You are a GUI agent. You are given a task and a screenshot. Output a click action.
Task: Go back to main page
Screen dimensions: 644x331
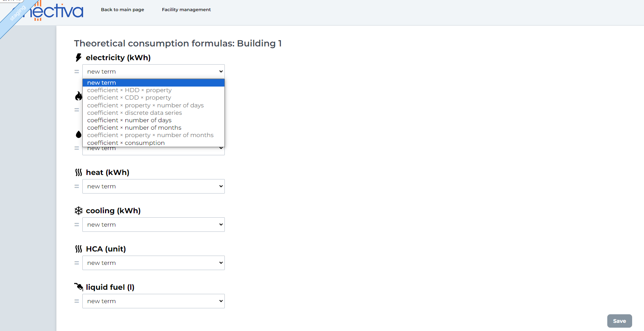pyautogui.click(x=122, y=10)
